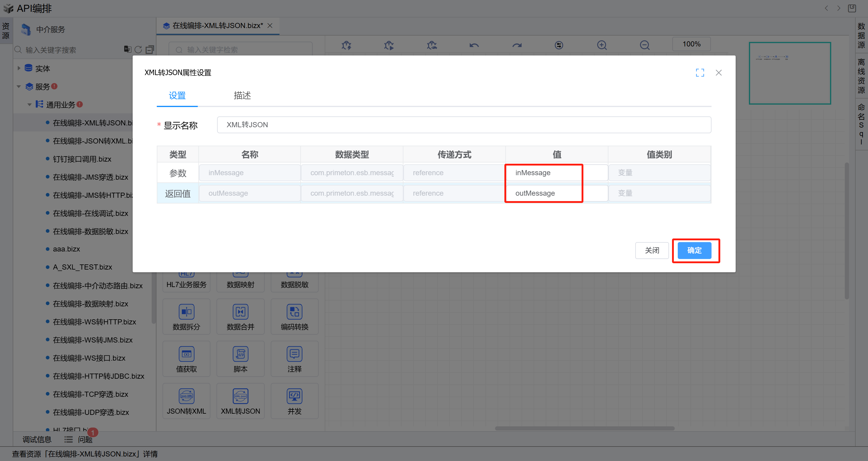
Task: Click the fullscreen icon in the dialog header
Action: (700, 73)
